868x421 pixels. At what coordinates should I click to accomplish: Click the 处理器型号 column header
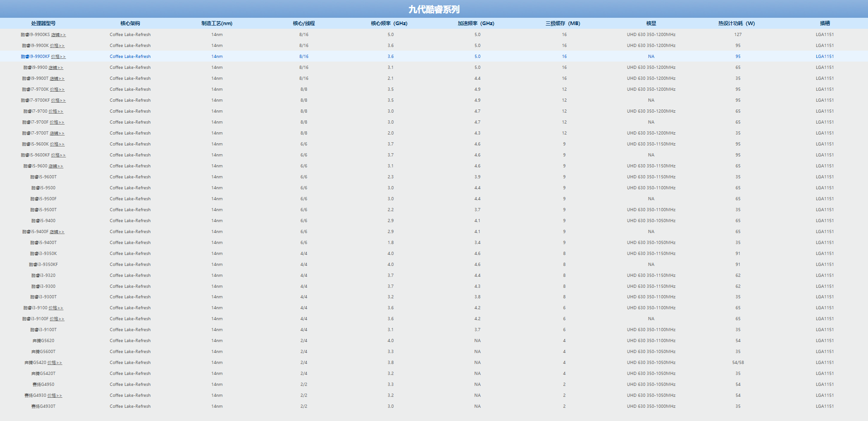click(x=43, y=23)
